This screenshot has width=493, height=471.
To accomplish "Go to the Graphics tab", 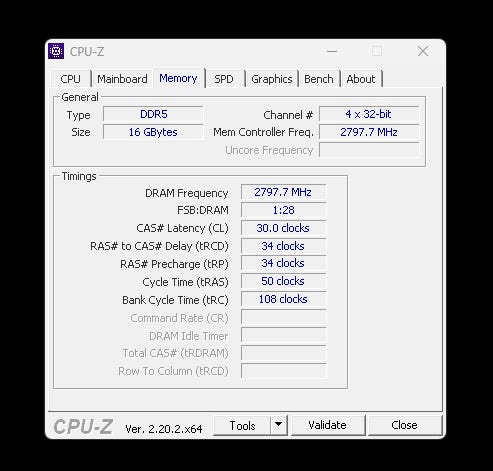I will (x=272, y=79).
